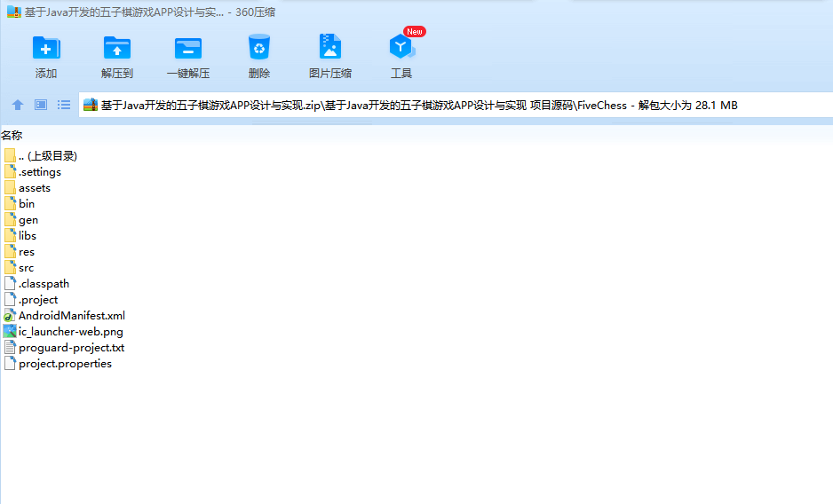The image size is (833, 504).
Task: Switch to the large icon view
Action: tap(41, 106)
